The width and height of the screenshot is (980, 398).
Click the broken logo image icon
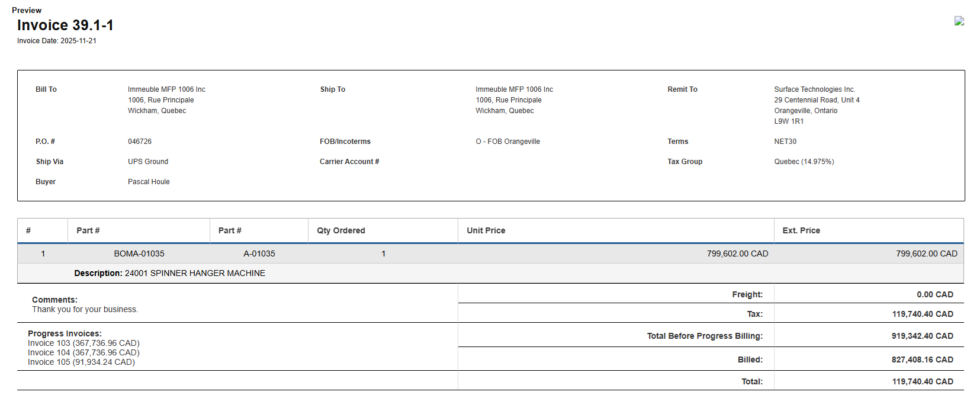pos(959,21)
